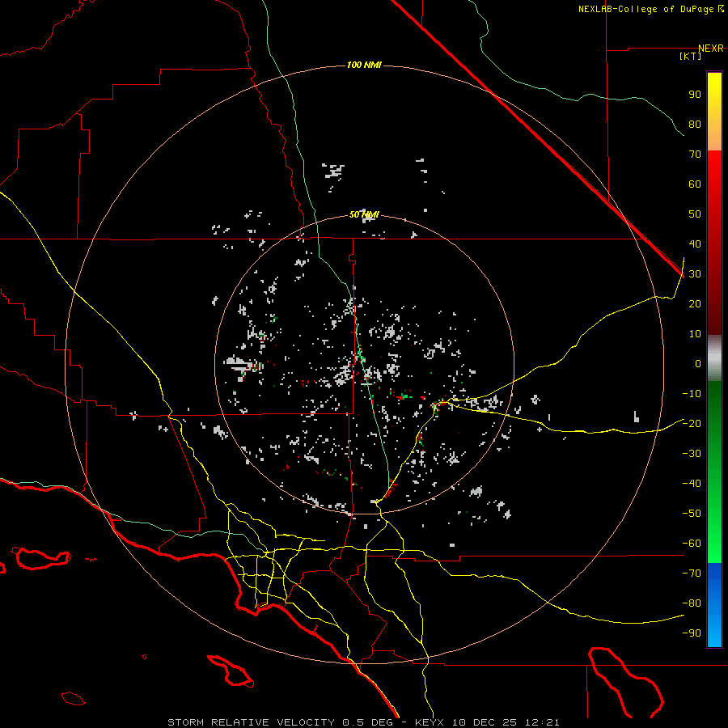Screen dimensions: 728x728
Task: Click the -30 value on the velocity scale
Action: (x=692, y=454)
